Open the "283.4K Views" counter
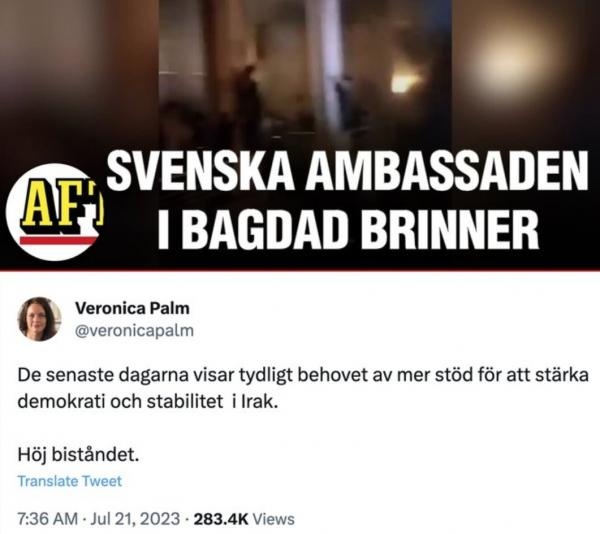Screen dimensions: 600x534 pos(244,519)
